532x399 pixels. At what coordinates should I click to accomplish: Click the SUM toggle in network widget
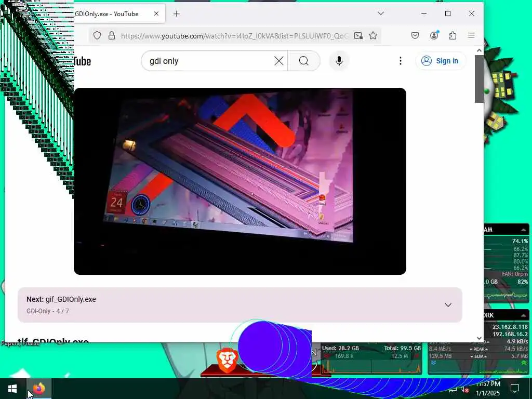click(478, 356)
